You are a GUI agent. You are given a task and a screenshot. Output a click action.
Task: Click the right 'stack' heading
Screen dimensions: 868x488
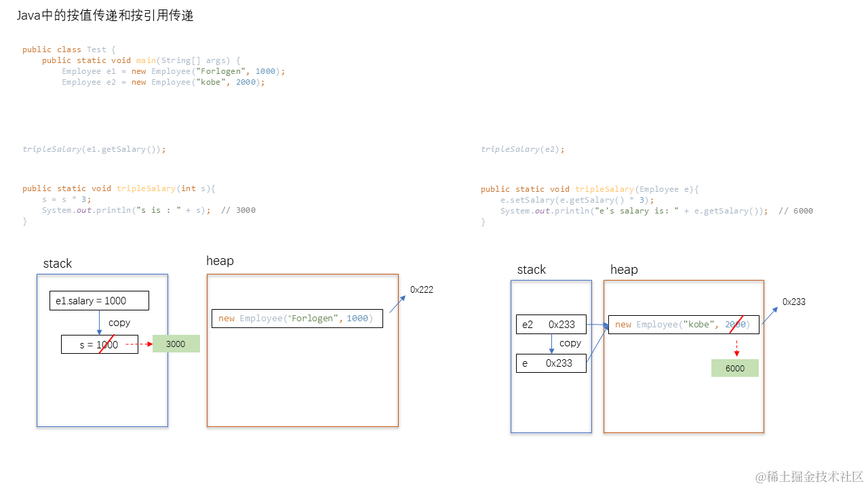(x=532, y=270)
